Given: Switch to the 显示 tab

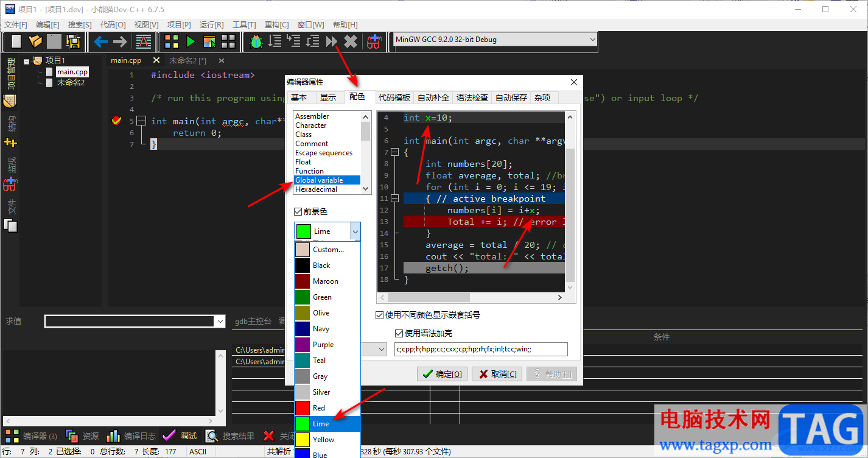Looking at the screenshot, I should pyautogui.click(x=328, y=97).
